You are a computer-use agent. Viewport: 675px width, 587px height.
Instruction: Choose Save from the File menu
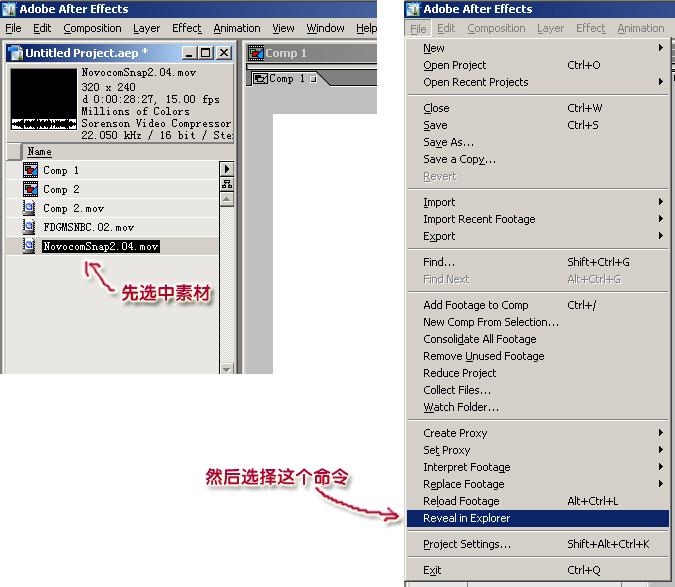(x=538, y=125)
